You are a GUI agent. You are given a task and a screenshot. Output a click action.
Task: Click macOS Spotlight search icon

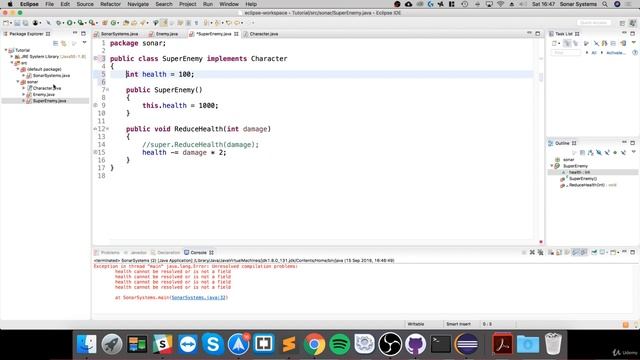tap(605, 4)
